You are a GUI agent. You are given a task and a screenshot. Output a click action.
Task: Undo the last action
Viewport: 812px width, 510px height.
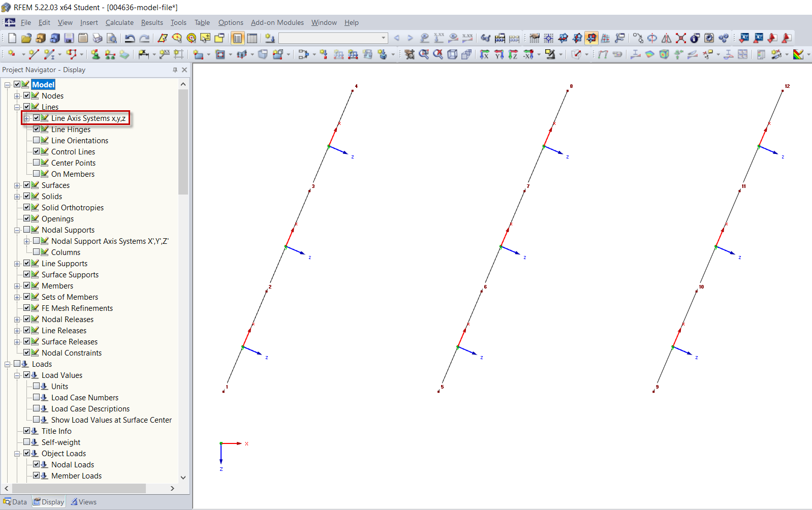130,38
